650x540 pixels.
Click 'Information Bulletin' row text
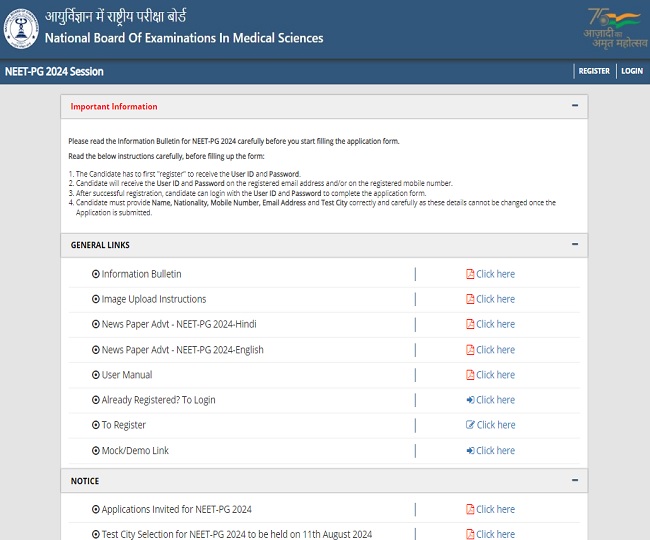coord(141,274)
